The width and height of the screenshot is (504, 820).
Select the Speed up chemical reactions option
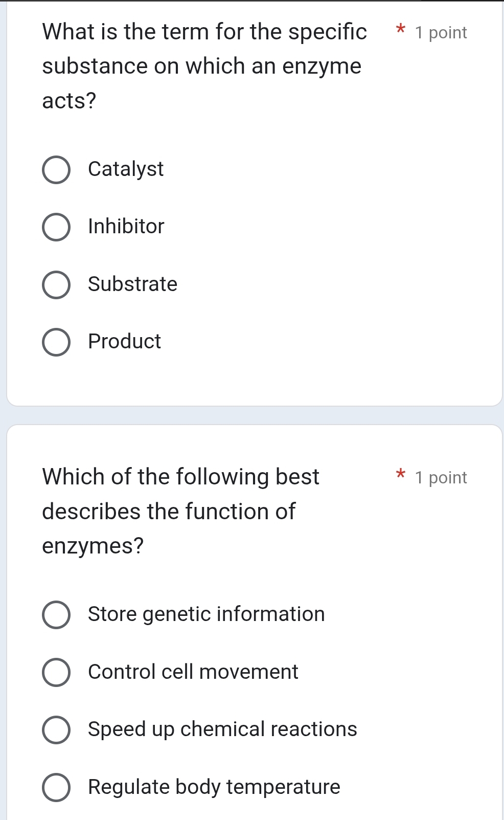click(x=57, y=730)
